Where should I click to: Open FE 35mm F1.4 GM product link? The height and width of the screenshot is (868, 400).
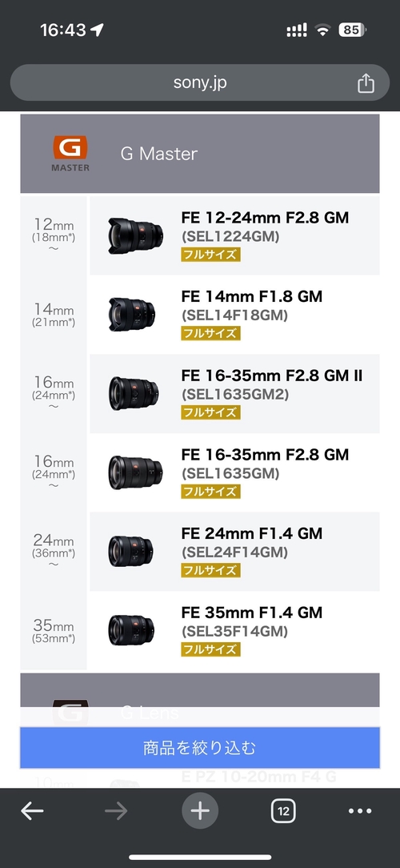tap(252, 613)
